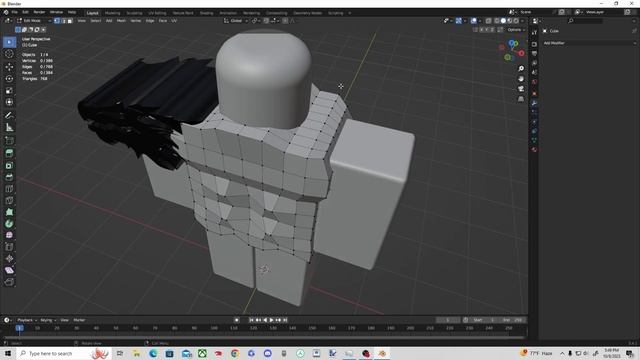The height and width of the screenshot is (360, 640).
Task: Open the Modifiers wrench properties tab
Action: click(534, 103)
